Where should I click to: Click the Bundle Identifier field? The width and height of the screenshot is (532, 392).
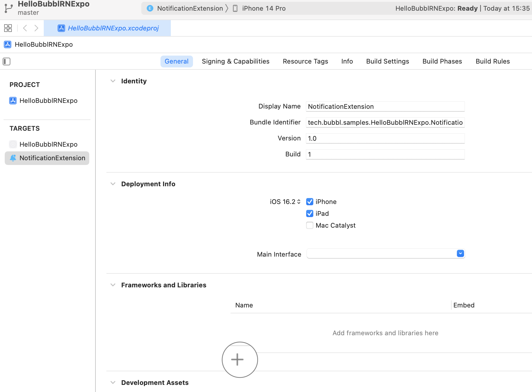[x=385, y=122]
